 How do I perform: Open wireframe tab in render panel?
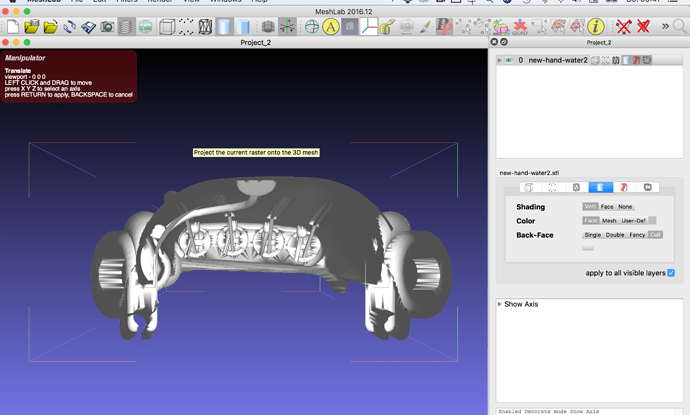click(576, 187)
